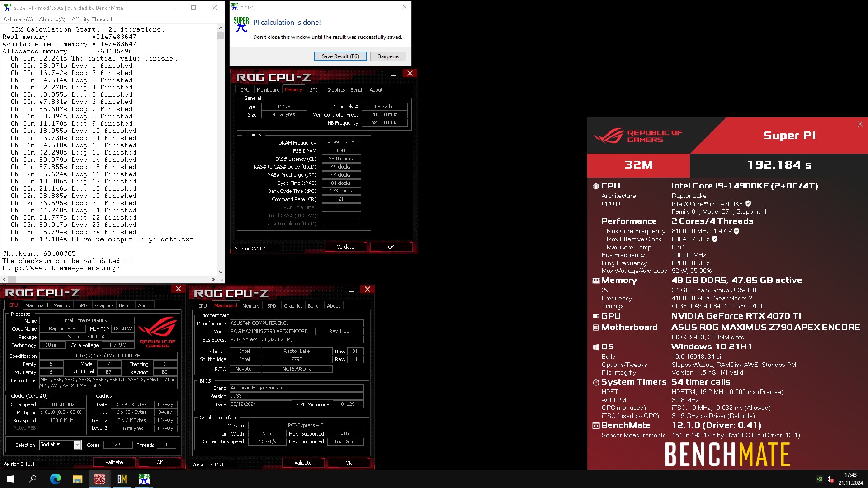
Task: Click Show Desktop strip on taskbar
Action: (867, 479)
